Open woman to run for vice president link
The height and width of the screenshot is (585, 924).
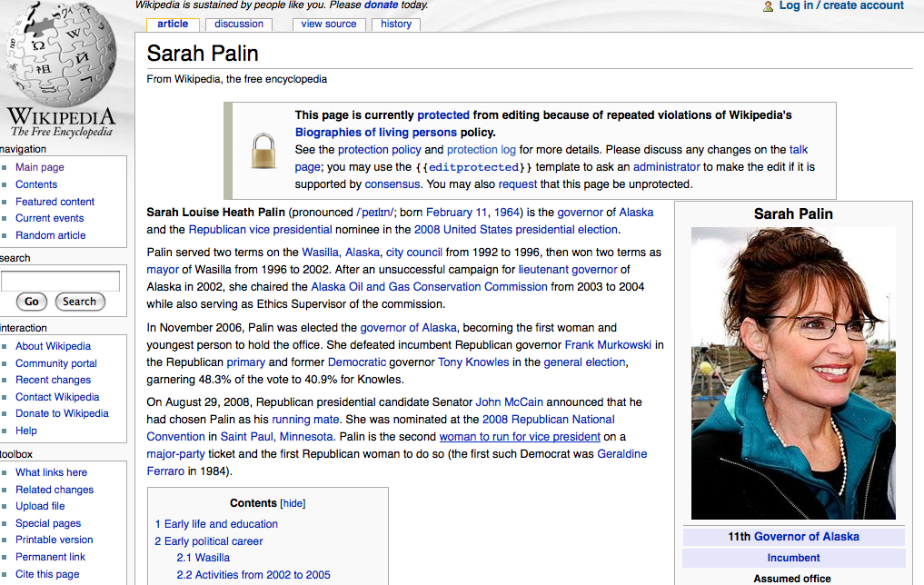(x=520, y=437)
